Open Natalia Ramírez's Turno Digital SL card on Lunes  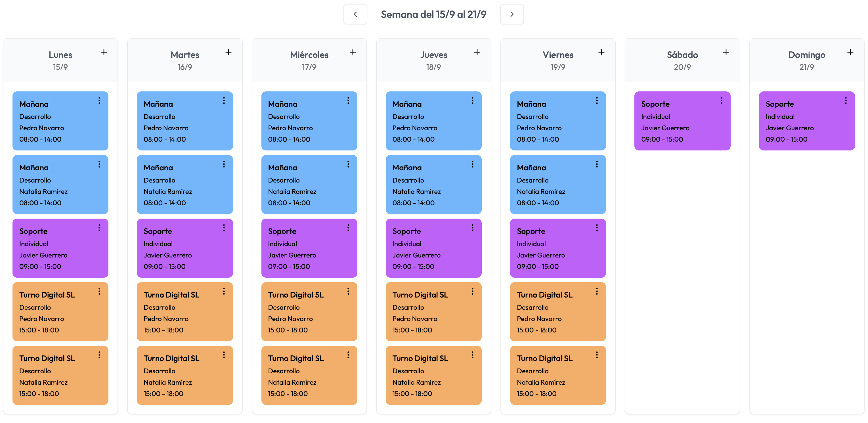point(60,375)
